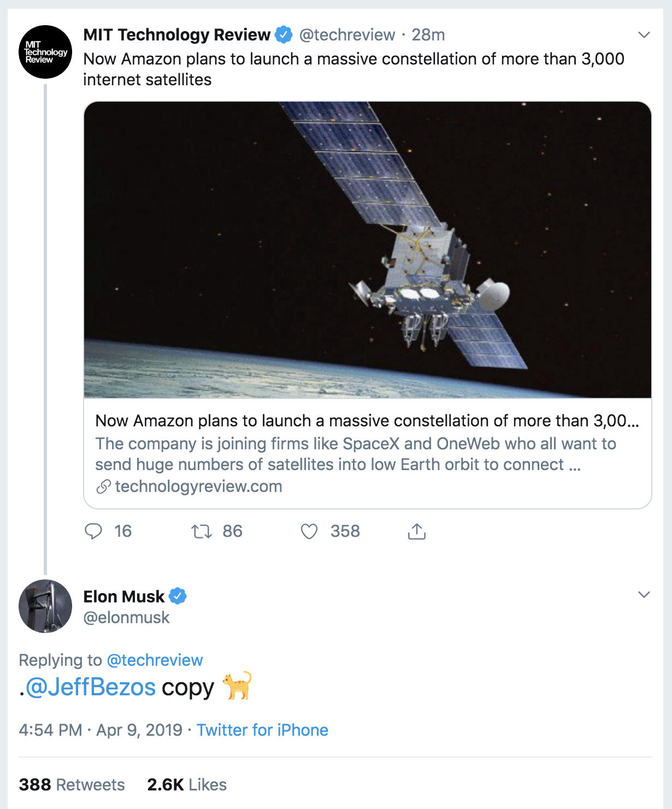Image resolution: width=672 pixels, height=809 pixels.
Task: Click the retweet icon on MIT tweet
Action: point(202,531)
